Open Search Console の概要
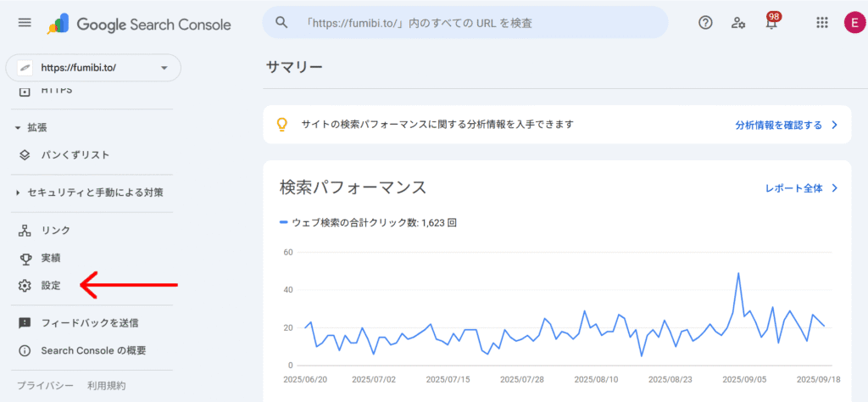Image resolution: width=868 pixels, height=402 pixels. pos(92,350)
